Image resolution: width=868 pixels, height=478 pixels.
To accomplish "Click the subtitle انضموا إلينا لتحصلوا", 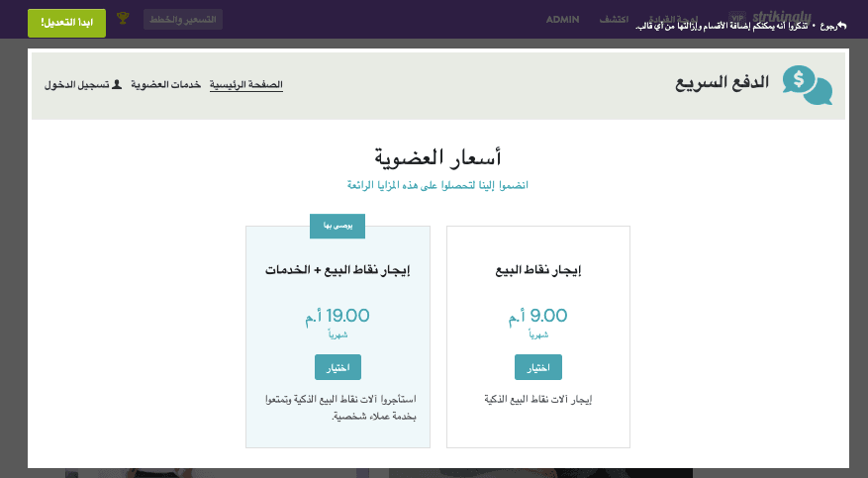I will click(x=437, y=185).
